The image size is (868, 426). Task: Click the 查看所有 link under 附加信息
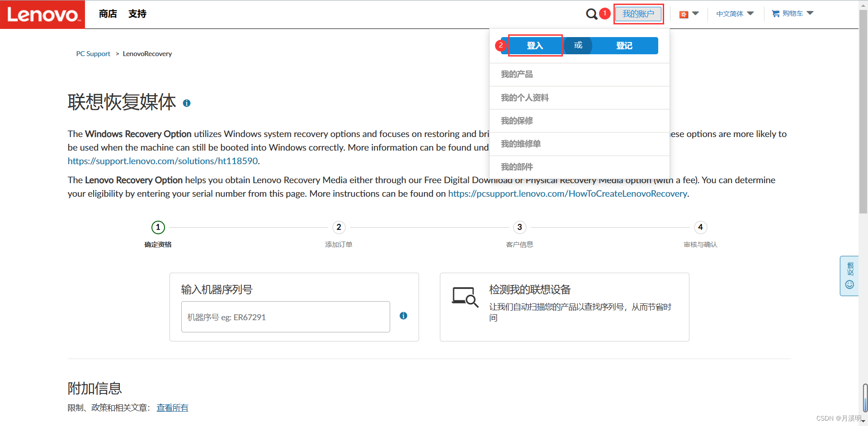(x=172, y=407)
